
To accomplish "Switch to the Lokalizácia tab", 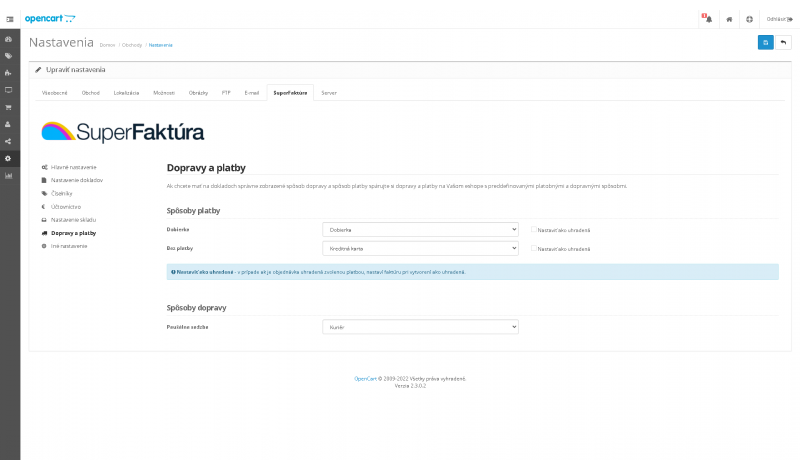I will pyautogui.click(x=126, y=92).
